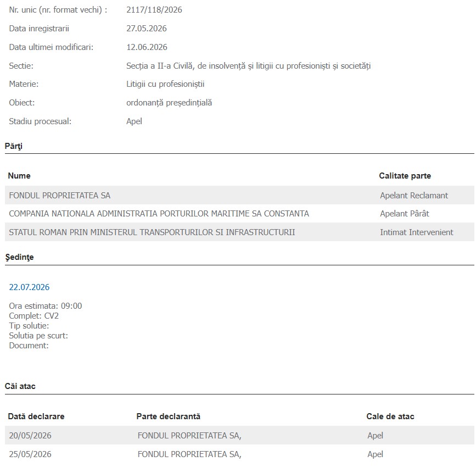This screenshot has width=476, height=467.
Task: Select the 25/05/2026 appeal row
Action: [239, 454]
